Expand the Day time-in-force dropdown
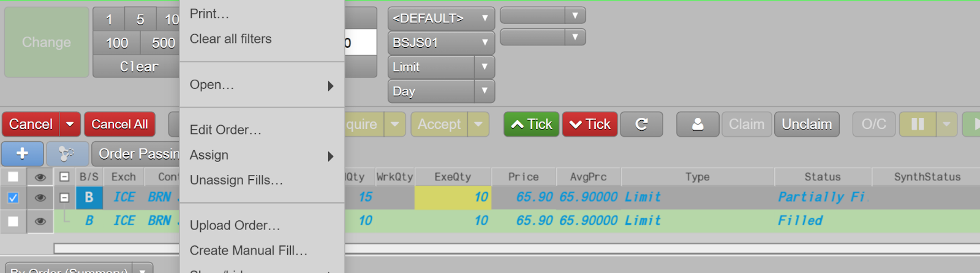Viewport: 980px width, 273px height. pos(440,91)
